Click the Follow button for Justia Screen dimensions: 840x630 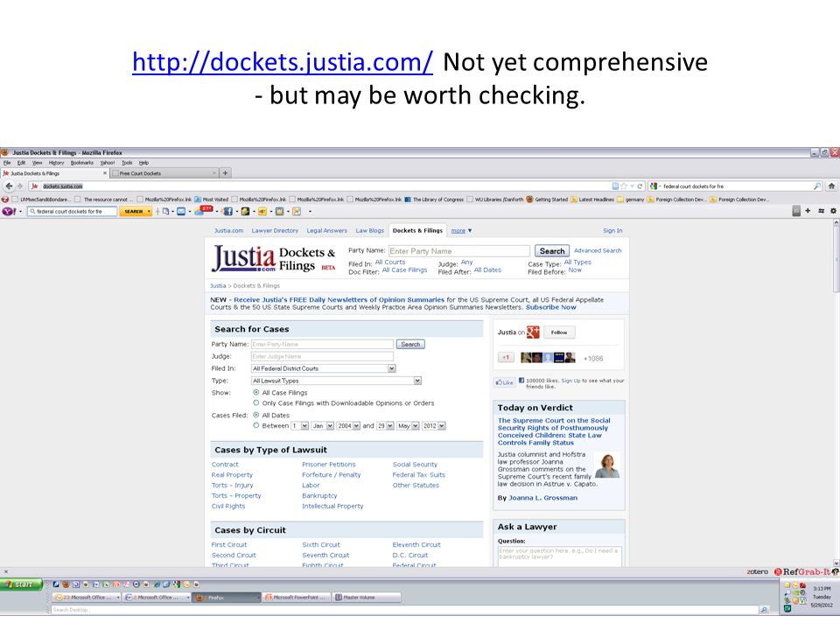[x=559, y=332]
